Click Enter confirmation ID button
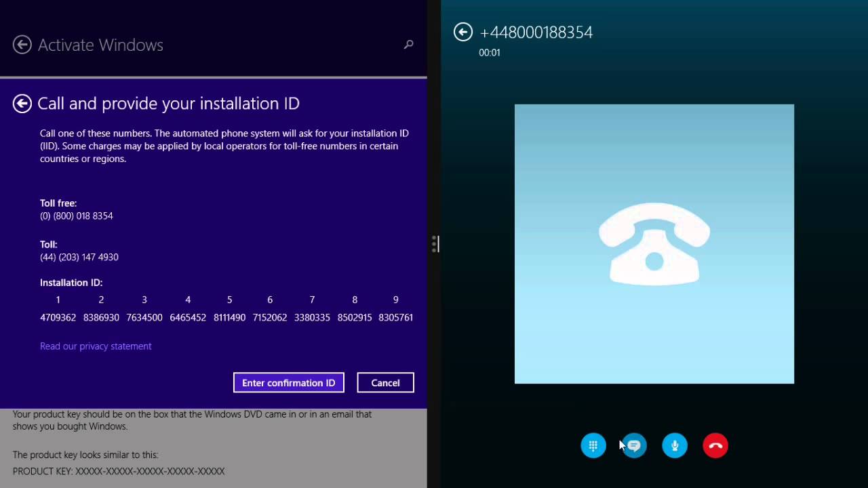This screenshot has width=868, height=488. tap(289, 382)
